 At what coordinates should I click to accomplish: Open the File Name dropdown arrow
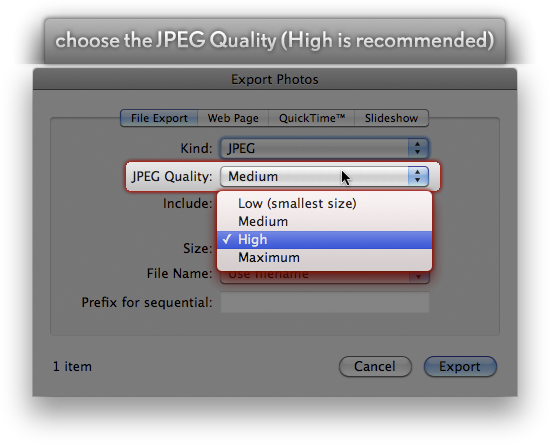(x=418, y=277)
